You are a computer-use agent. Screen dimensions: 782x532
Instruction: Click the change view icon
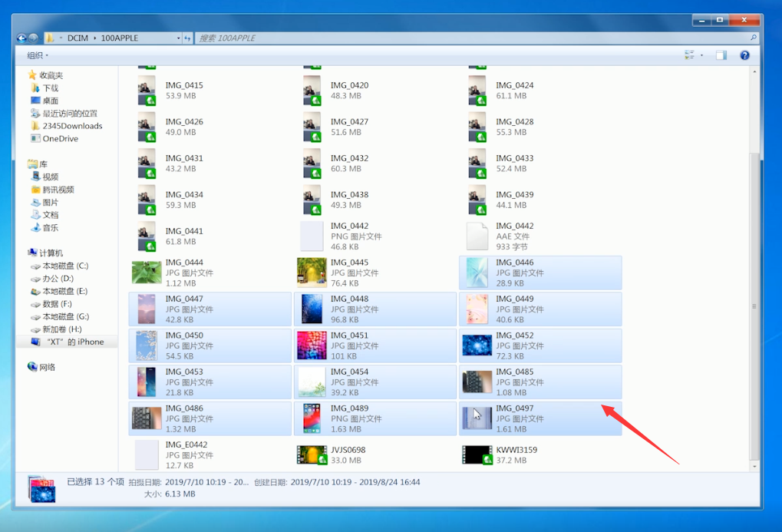[690, 55]
